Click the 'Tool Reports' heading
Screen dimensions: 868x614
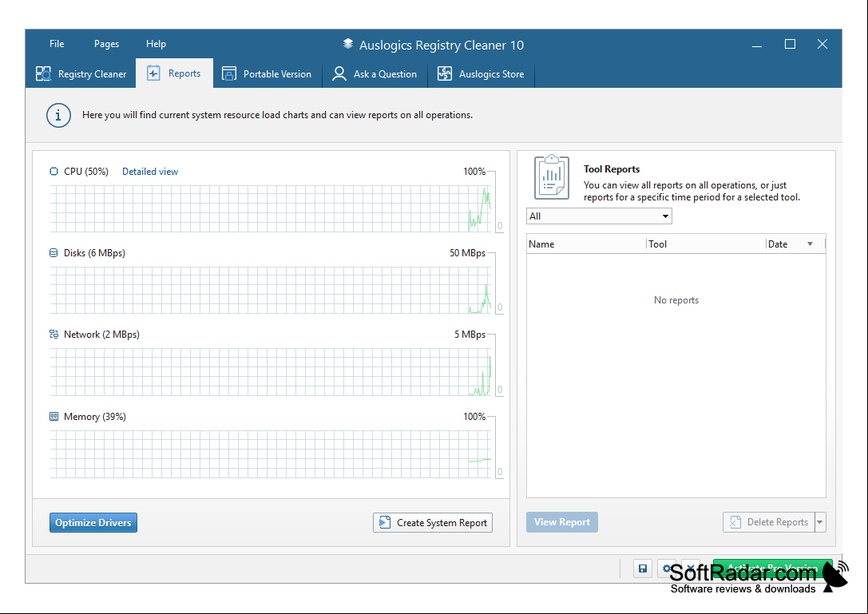click(x=611, y=169)
